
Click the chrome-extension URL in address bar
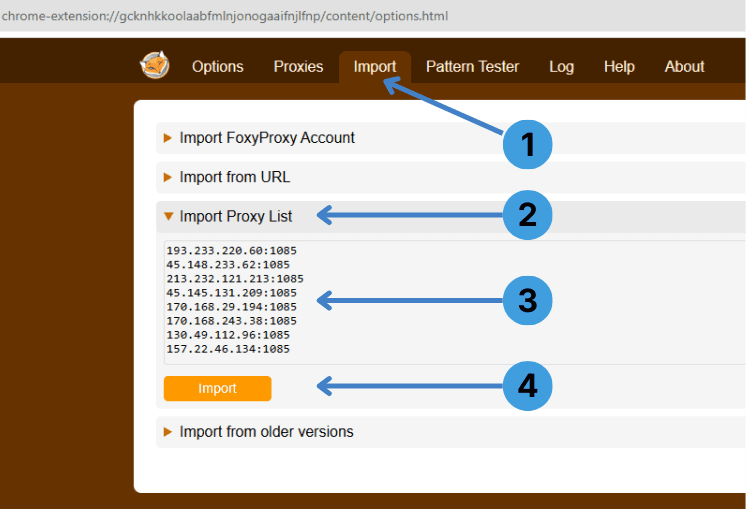click(x=225, y=16)
